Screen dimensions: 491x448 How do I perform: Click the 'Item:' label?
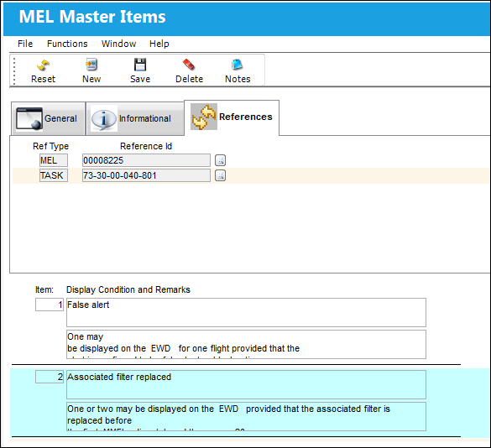(44, 289)
